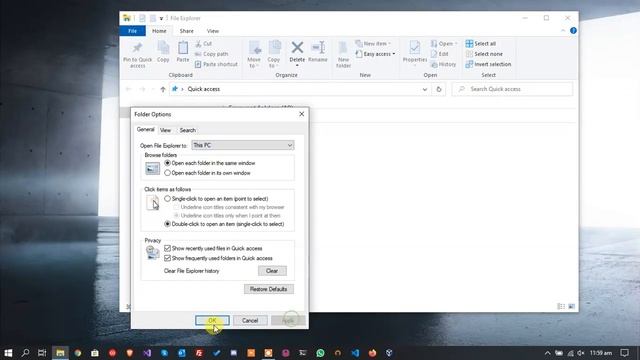Click the Search Quick access field
This screenshot has width=640, height=360.
pos(512,89)
